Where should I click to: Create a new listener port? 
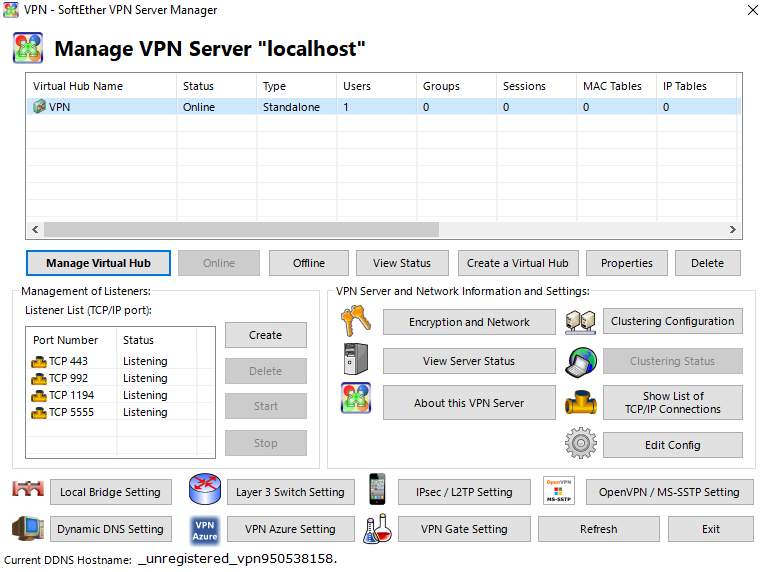pos(266,335)
